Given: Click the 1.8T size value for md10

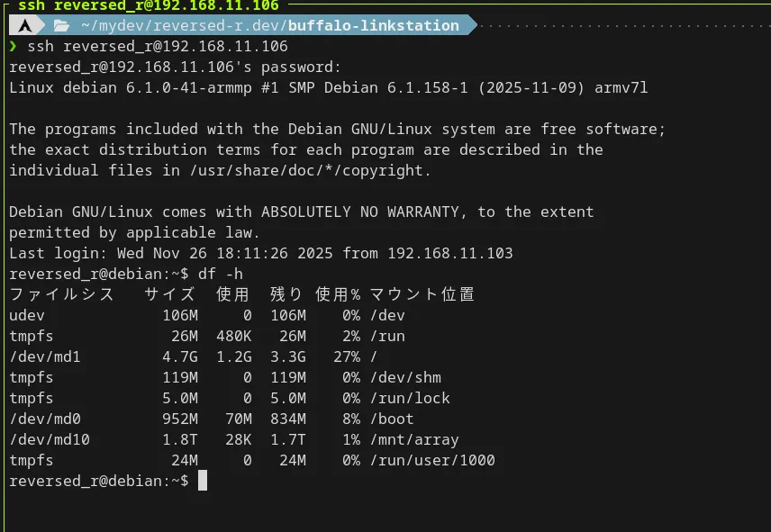Looking at the screenshot, I should click(180, 439).
